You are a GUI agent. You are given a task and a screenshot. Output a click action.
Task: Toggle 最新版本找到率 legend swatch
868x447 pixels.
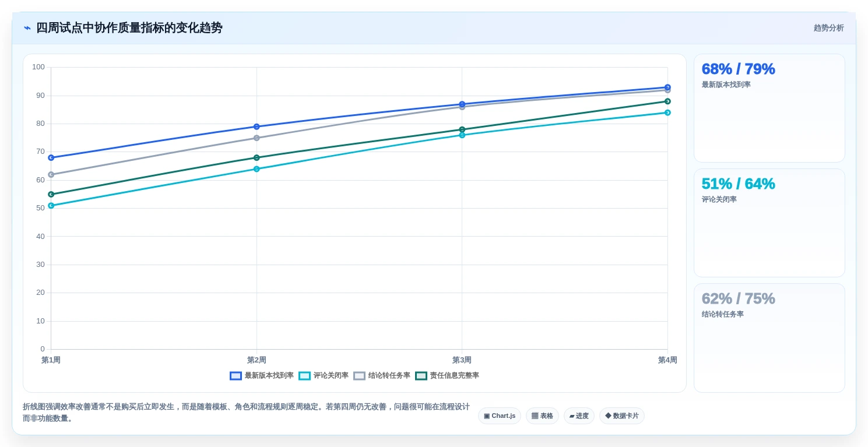236,376
